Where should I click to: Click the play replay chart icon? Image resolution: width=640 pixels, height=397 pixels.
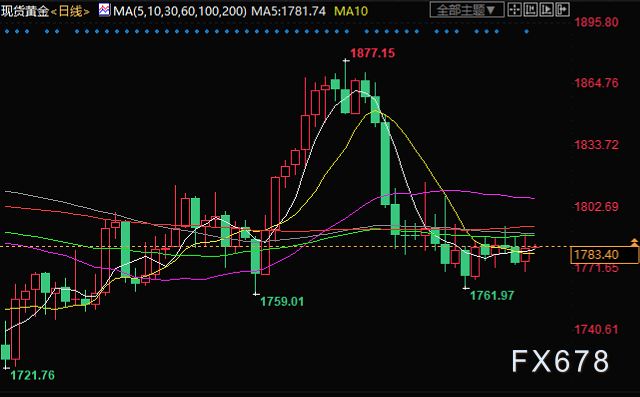pos(547,9)
